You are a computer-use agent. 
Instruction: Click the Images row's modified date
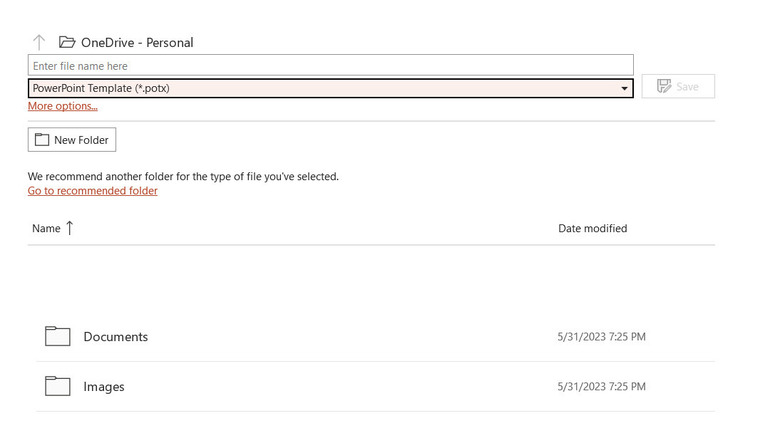[x=601, y=386]
